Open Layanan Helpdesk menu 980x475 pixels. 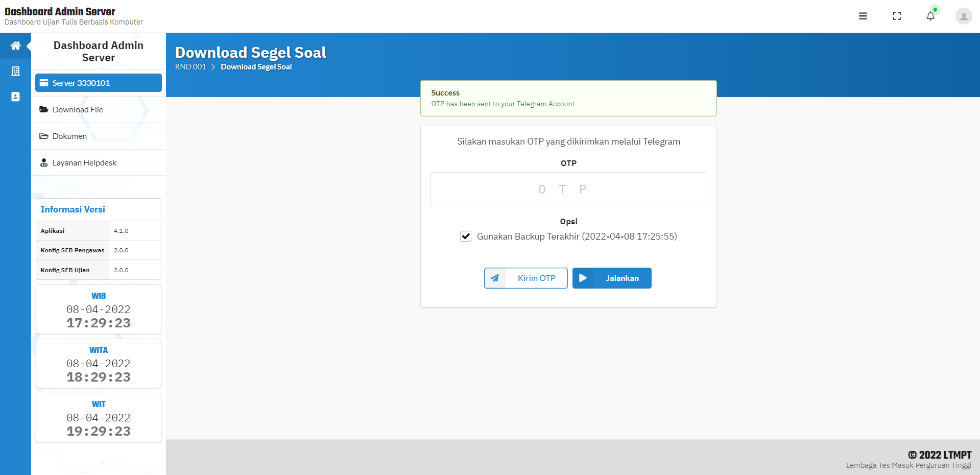[99, 162]
